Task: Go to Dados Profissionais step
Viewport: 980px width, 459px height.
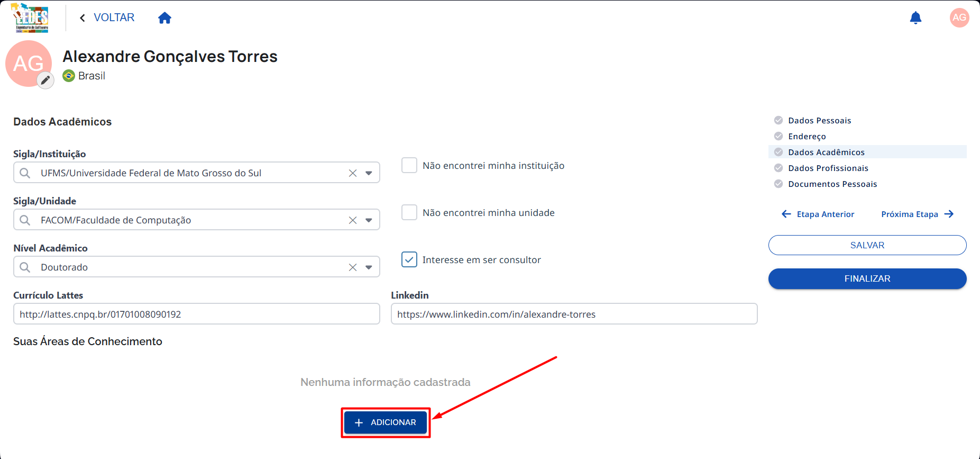Action: point(828,168)
